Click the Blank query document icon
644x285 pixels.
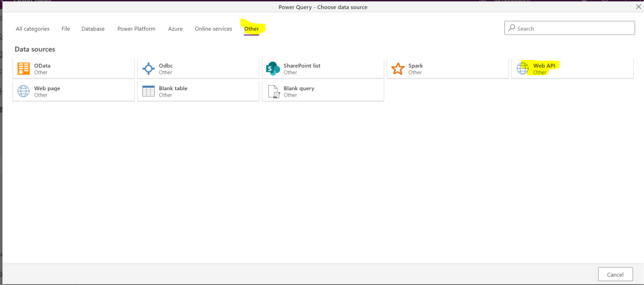point(273,91)
